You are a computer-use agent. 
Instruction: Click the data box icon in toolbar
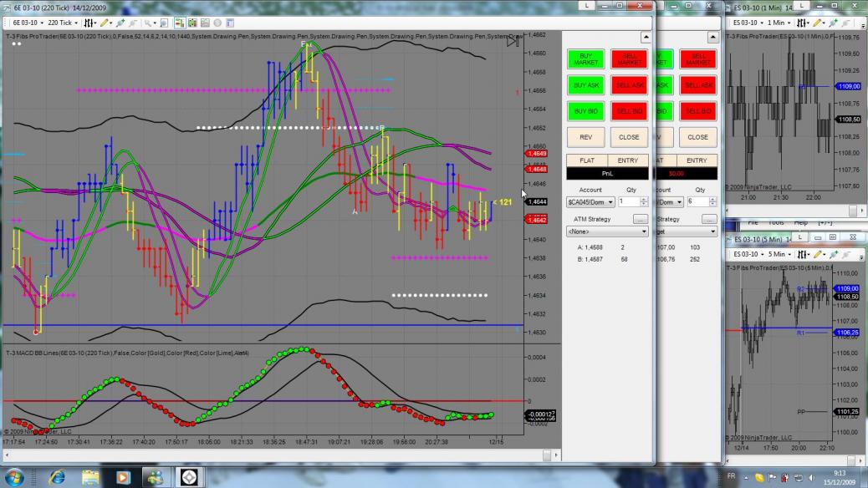[x=165, y=23]
